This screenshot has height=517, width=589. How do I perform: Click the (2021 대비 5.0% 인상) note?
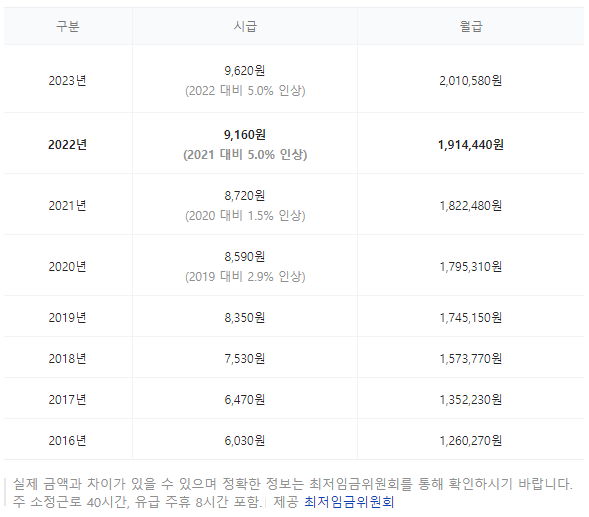click(245, 155)
